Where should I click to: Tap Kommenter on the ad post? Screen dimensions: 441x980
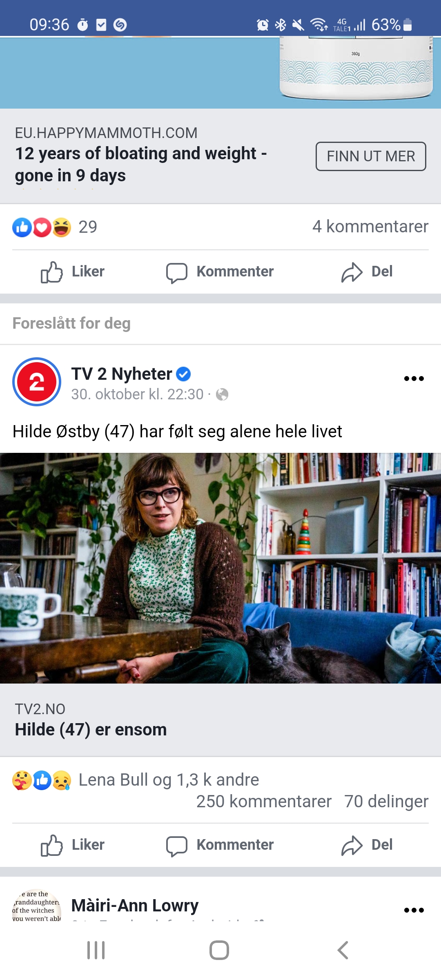[220, 272]
